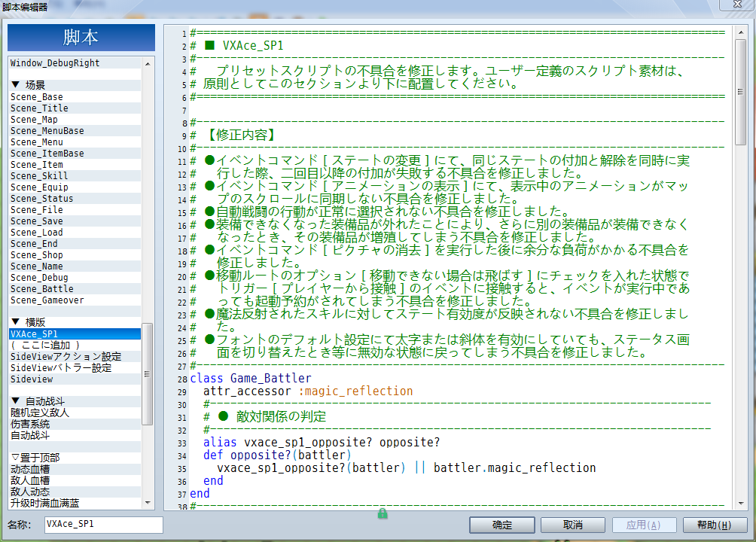Click the script list scroll-down arrow
The image size is (756, 542).
coord(148,503)
